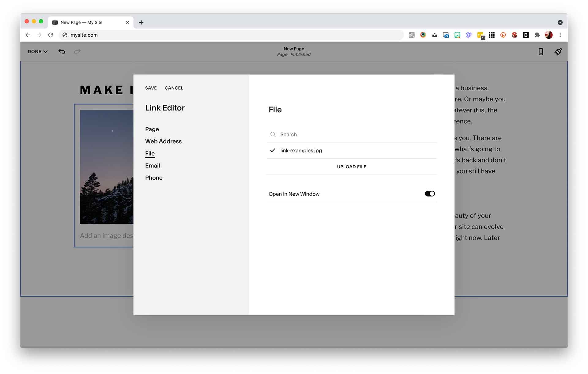Click the file Search field
This screenshot has width=588, height=374.
(352, 134)
